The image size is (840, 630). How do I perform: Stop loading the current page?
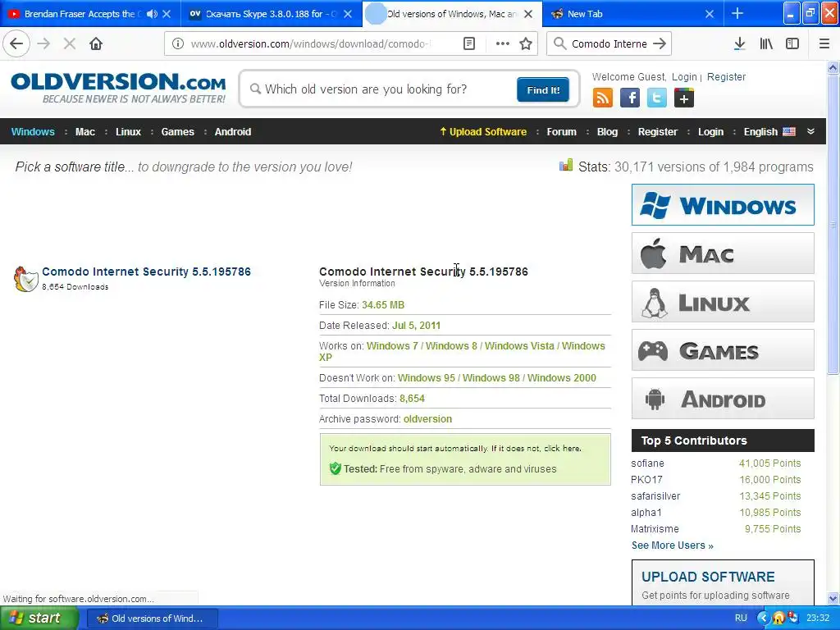coord(70,43)
